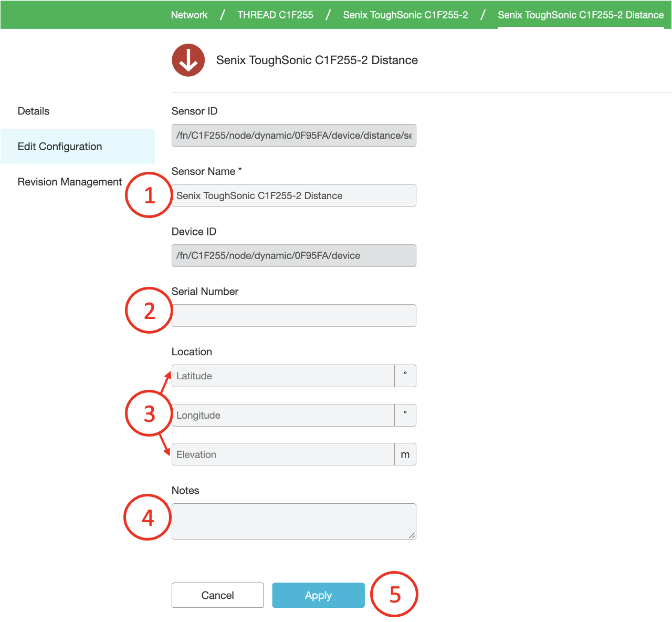Focus the Serial Number input
Viewport: 672px width, 622px height.
(294, 316)
